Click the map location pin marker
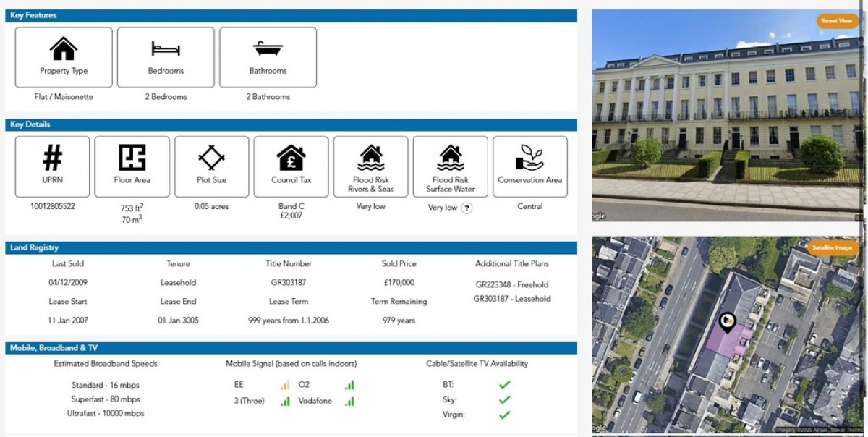 tap(727, 322)
